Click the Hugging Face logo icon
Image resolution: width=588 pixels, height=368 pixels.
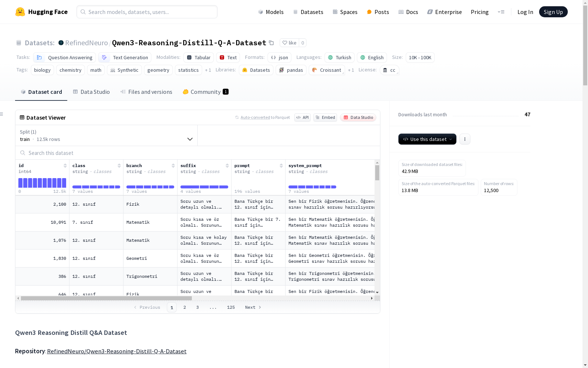point(20,12)
